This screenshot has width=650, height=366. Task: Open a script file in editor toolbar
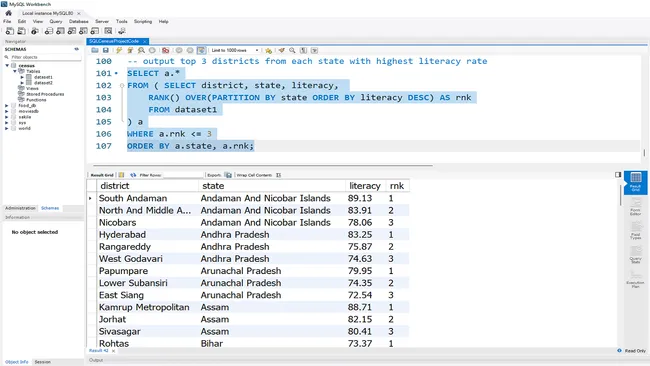95,50
